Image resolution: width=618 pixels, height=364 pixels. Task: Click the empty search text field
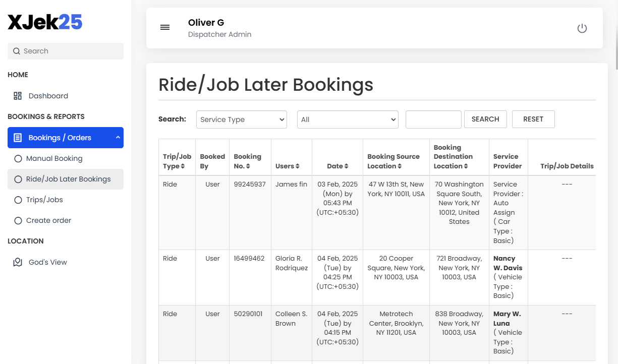(433, 119)
